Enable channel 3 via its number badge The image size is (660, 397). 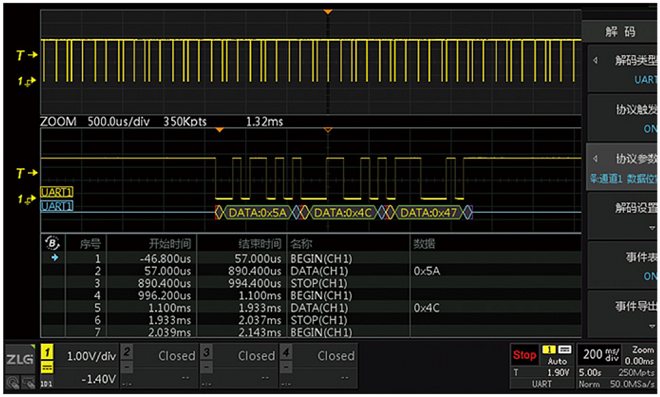(x=206, y=352)
